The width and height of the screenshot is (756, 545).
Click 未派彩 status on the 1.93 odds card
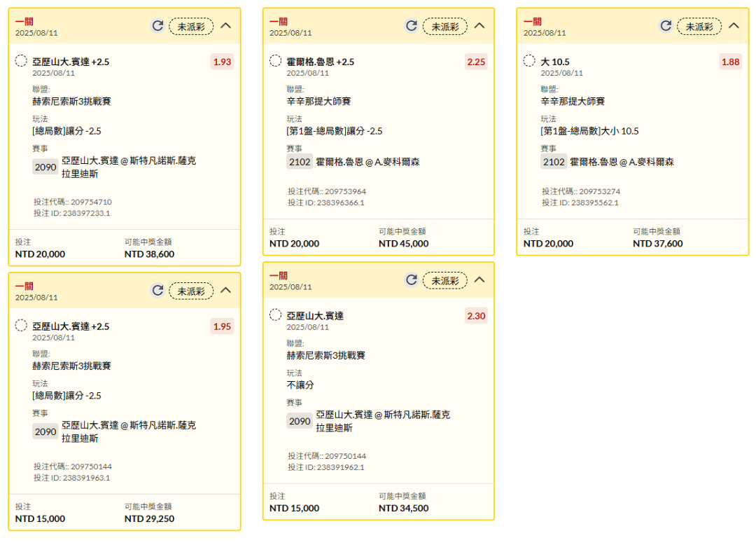pos(191,27)
